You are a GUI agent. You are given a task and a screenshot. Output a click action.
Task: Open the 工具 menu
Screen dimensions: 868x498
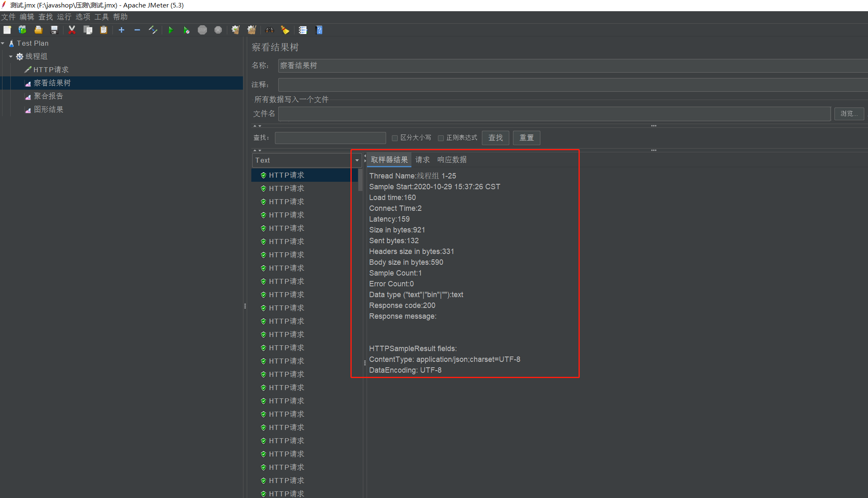[x=102, y=17]
